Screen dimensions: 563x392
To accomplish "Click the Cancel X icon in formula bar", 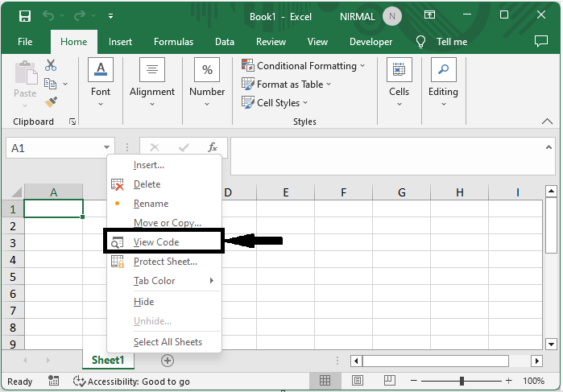I will coord(155,147).
